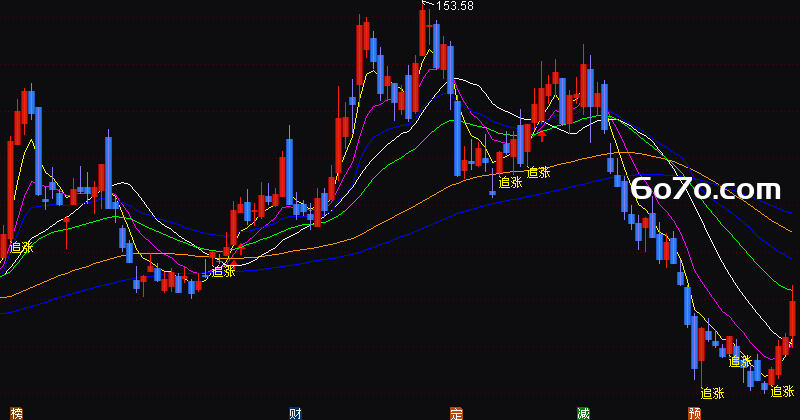Screen dimensions: 800x420
Task: Select the 追涨 label at chart's far left
Action: (21, 248)
